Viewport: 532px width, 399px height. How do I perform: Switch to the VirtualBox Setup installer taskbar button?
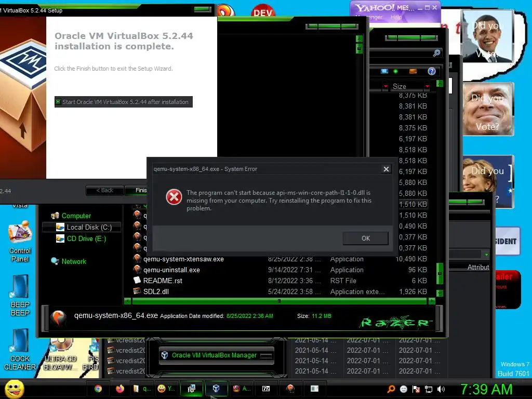(x=192, y=389)
